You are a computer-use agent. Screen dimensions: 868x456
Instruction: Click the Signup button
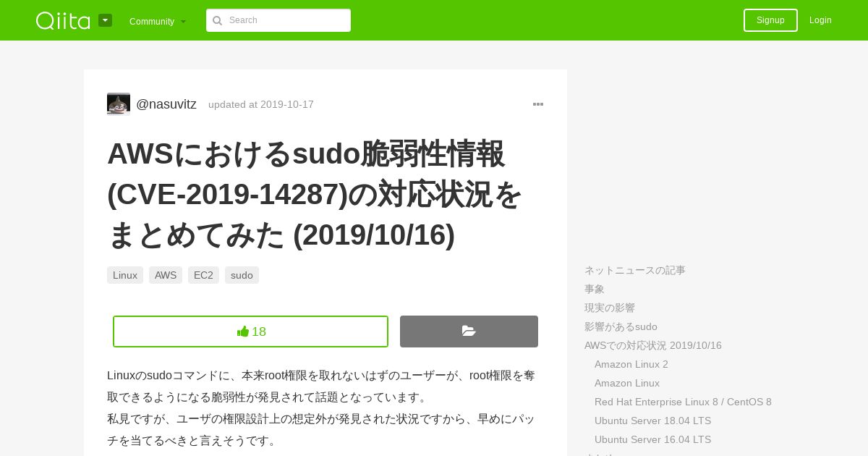tap(770, 20)
